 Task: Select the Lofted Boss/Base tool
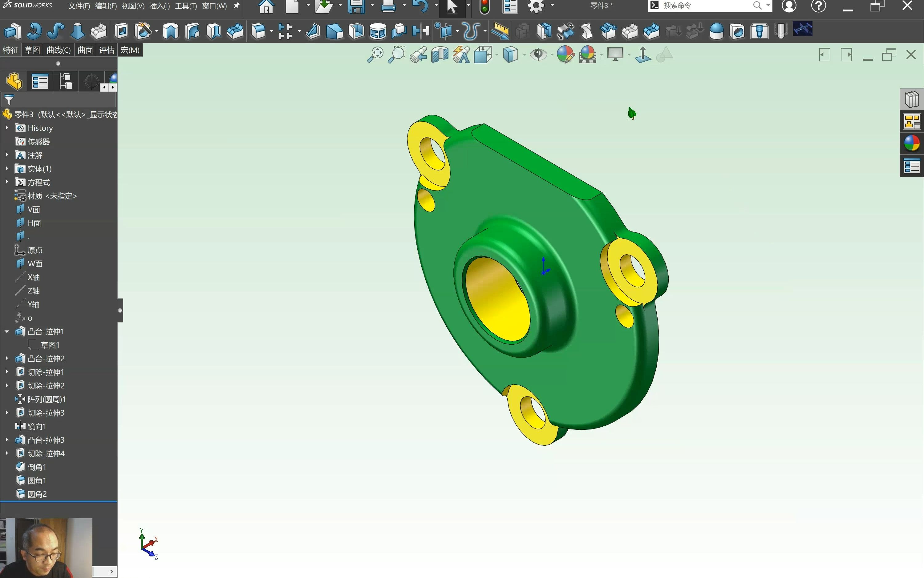77,31
